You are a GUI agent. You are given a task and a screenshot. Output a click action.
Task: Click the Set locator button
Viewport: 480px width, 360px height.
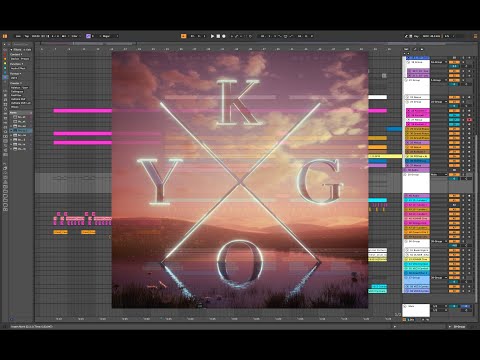(406, 49)
